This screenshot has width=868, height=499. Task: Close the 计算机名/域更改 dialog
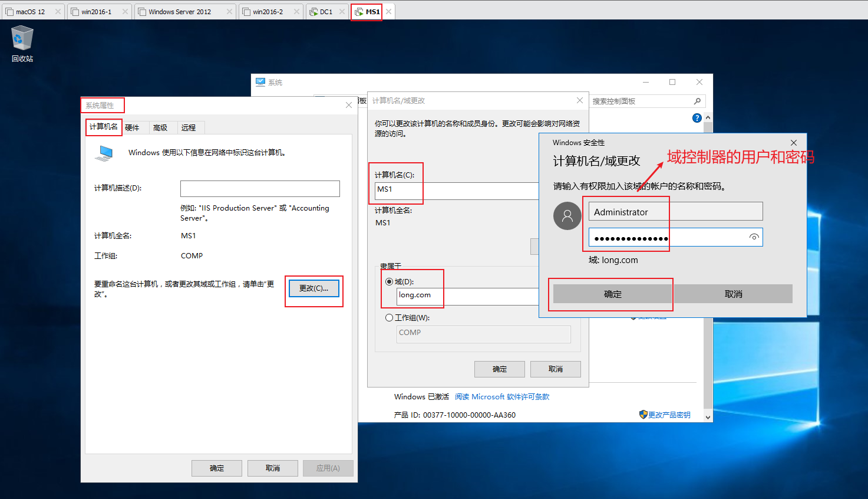(580, 100)
